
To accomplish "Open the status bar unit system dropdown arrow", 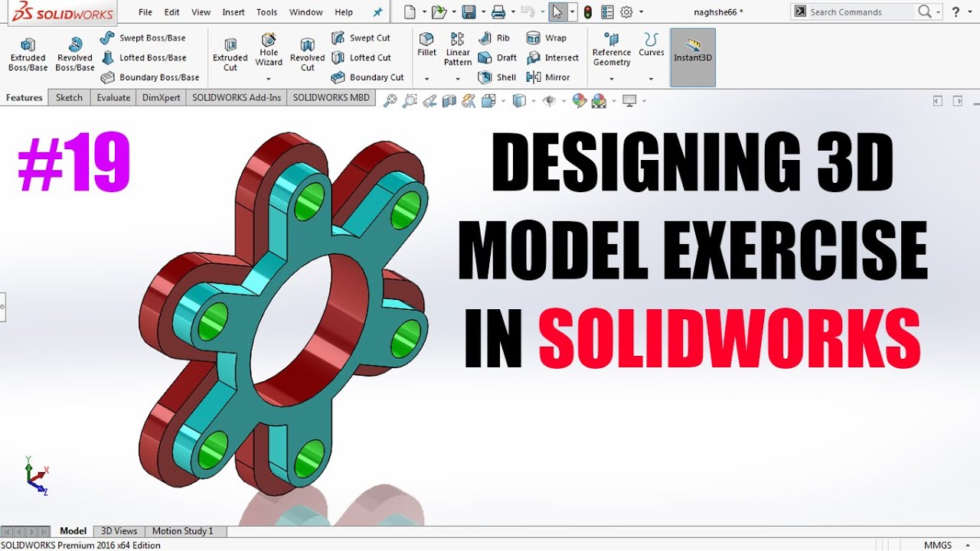I will [966, 545].
